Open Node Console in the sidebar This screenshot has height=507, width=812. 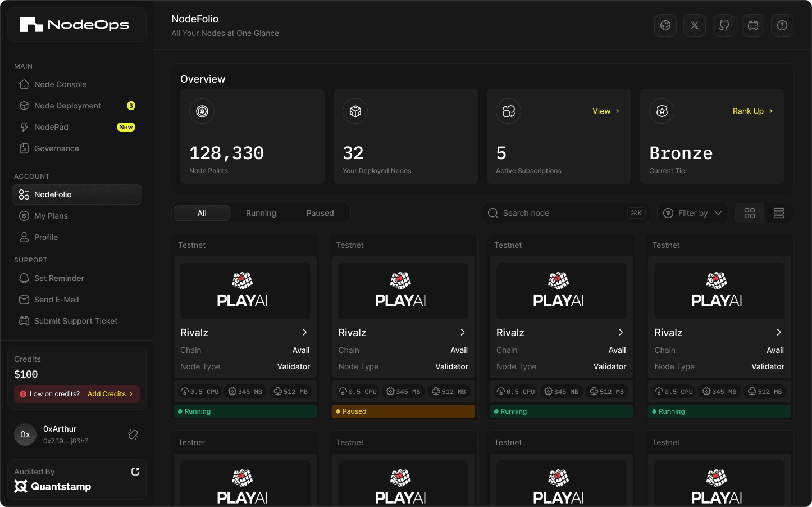(x=77, y=84)
